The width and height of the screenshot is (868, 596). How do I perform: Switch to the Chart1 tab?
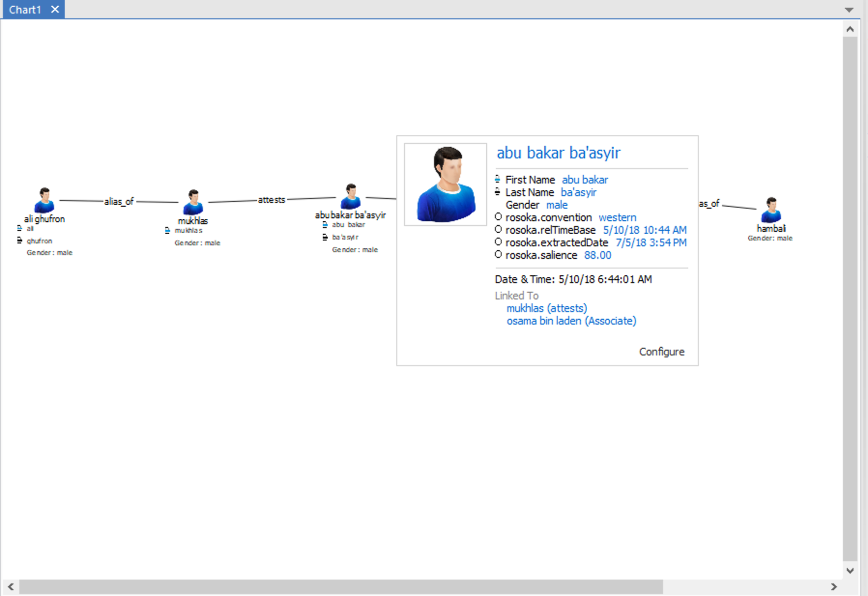(25, 9)
